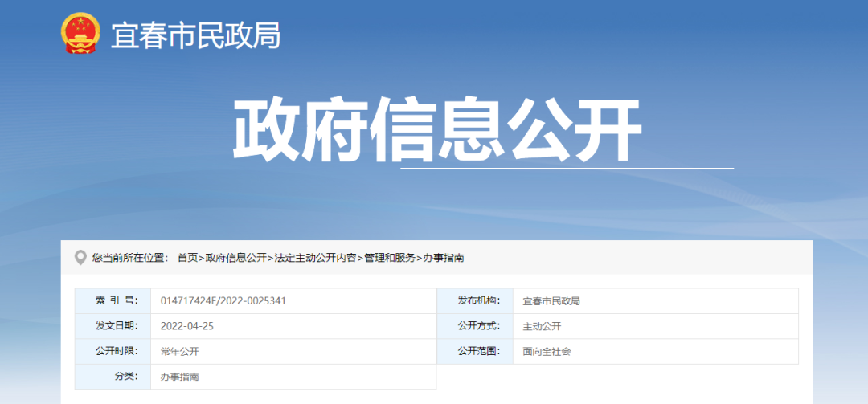Open 政府信息公开 breadcrumb link
This screenshot has height=404, width=868.
235,258
